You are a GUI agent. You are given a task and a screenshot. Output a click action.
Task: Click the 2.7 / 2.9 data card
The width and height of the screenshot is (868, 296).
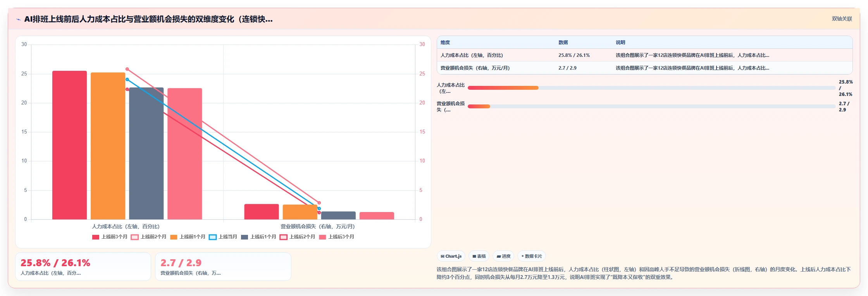(x=223, y=267)
